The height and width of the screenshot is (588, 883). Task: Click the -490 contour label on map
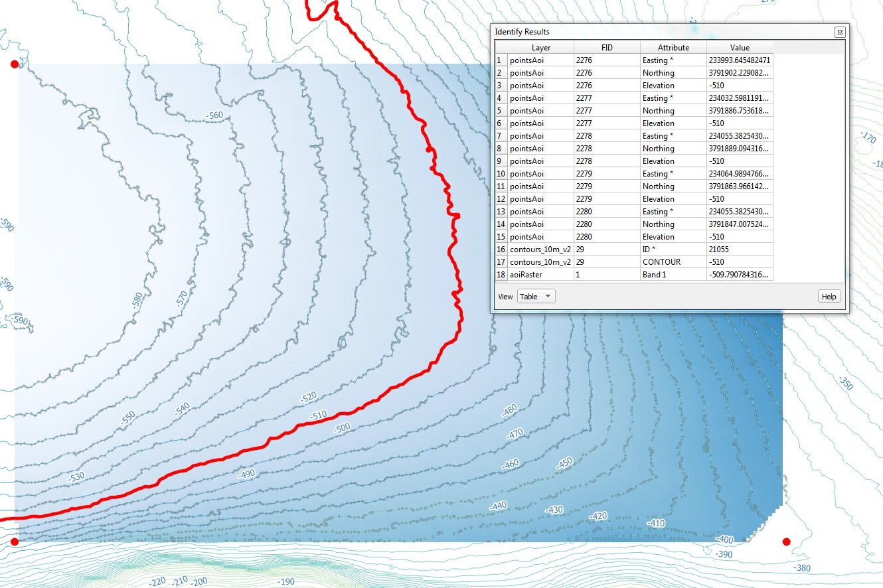(x=246, y=474)
